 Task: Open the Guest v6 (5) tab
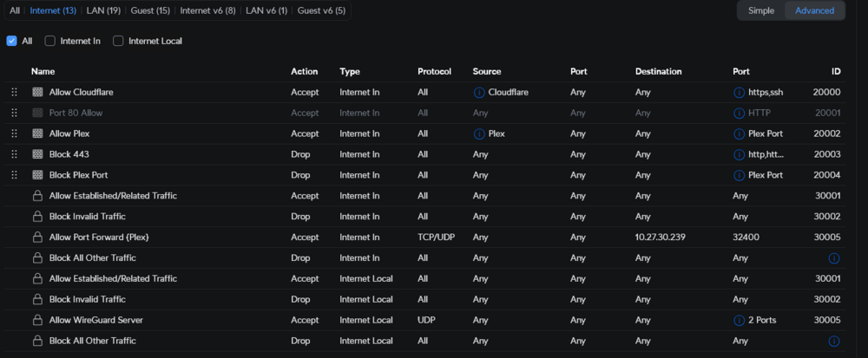[322, 10]
